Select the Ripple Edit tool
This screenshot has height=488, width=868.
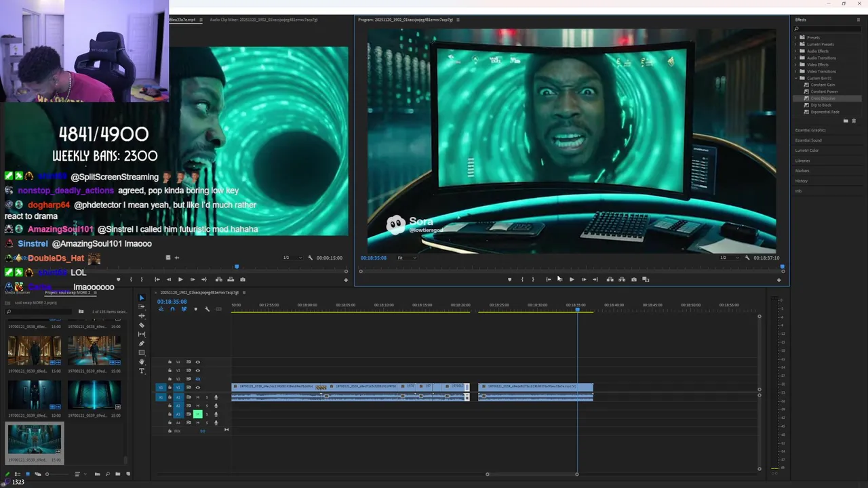(x=142, y=316)
